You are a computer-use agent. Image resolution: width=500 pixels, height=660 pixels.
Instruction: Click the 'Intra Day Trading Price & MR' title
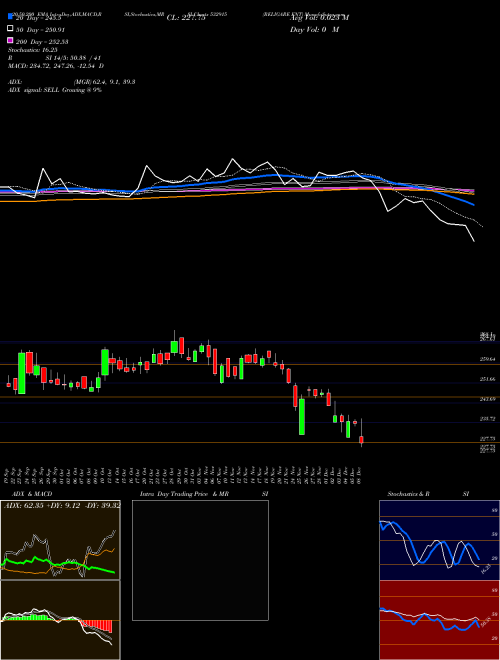point(184,494)
